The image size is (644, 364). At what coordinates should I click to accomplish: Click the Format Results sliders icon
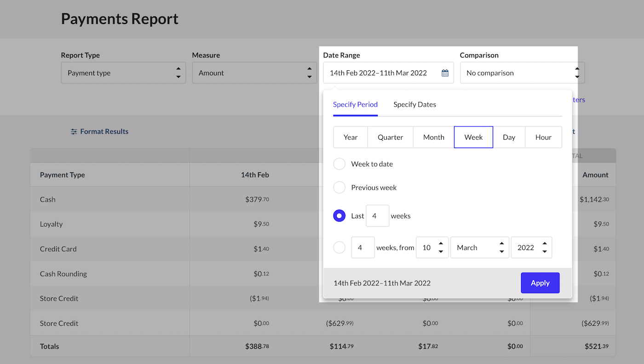click(x=74, y=132)
